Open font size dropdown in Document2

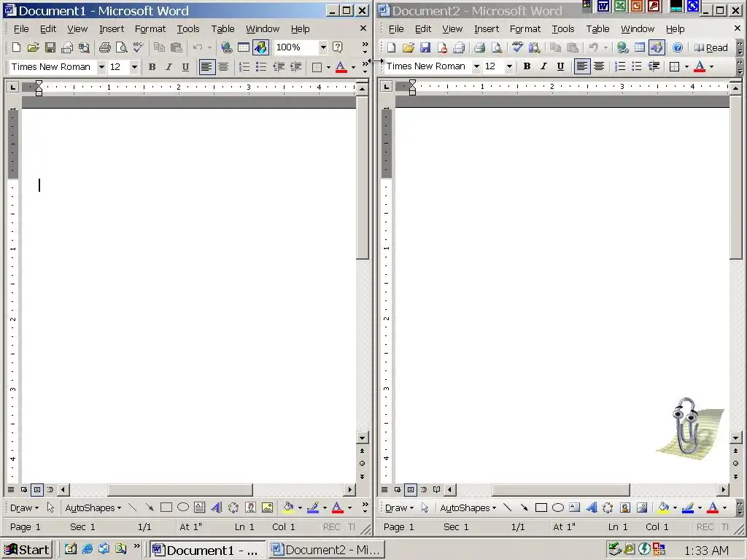[x=509, y=66]
